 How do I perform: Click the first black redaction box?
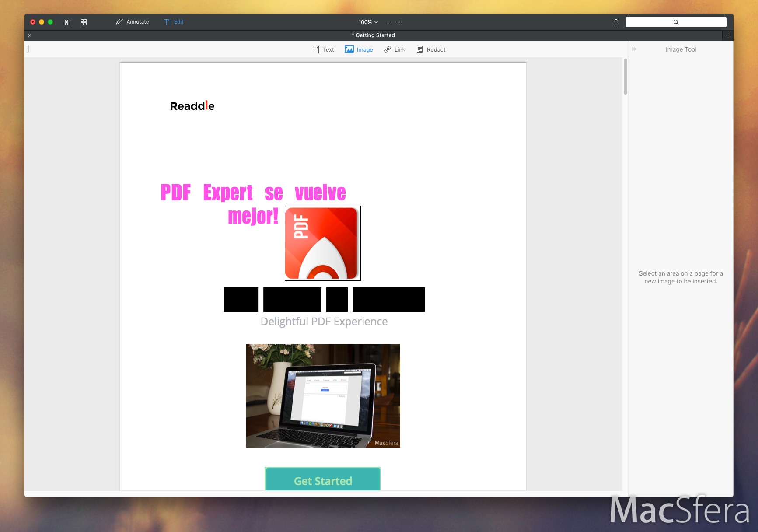[x=241, y=300]
